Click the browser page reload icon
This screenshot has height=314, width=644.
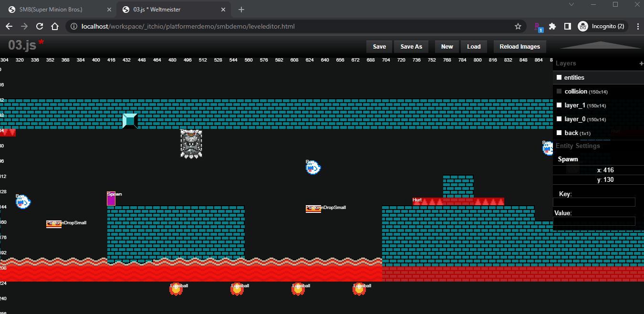(x=40, y=26)
